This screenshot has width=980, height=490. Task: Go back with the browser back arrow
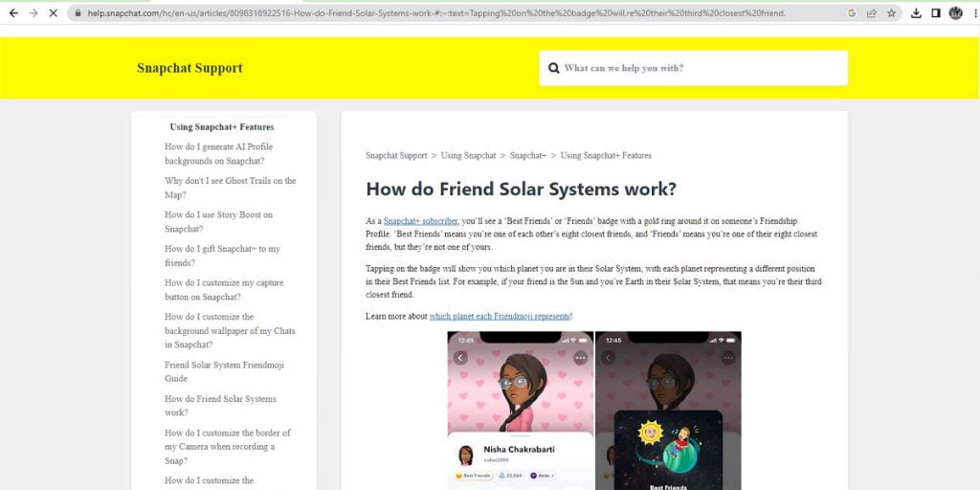pos(13,12)
